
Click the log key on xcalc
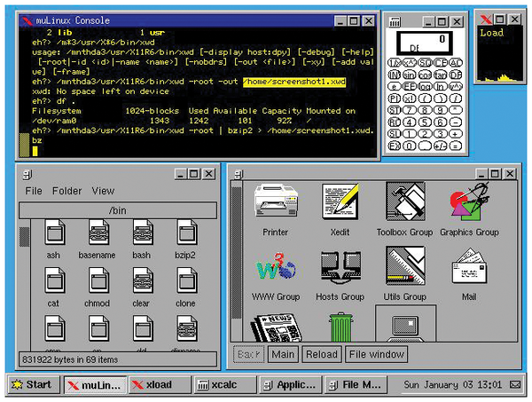click(x=425, y=87)
